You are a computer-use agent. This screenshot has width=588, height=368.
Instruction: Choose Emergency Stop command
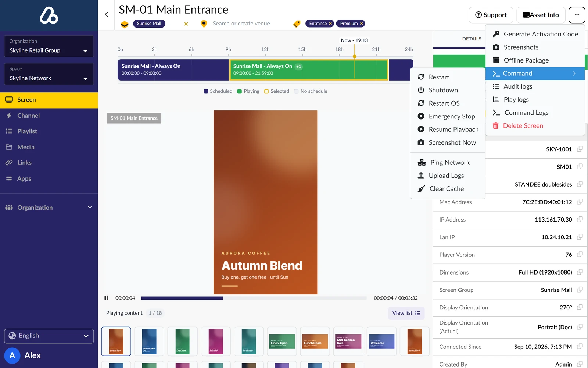click(448, 116)
